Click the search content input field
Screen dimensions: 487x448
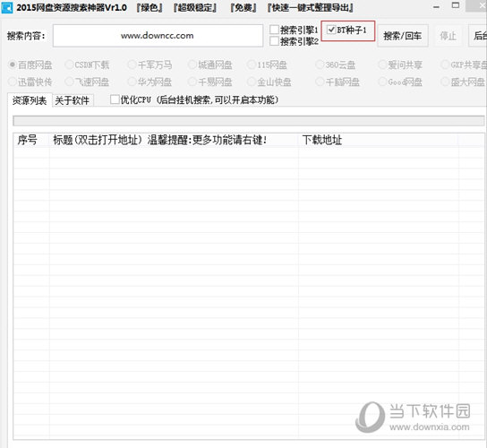tap(158, 36)
